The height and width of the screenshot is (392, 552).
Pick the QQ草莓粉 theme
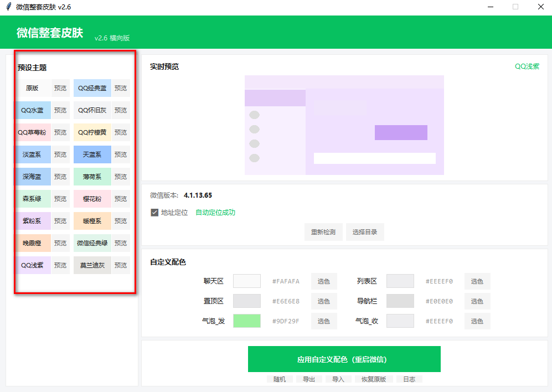[x=32, y=132]
